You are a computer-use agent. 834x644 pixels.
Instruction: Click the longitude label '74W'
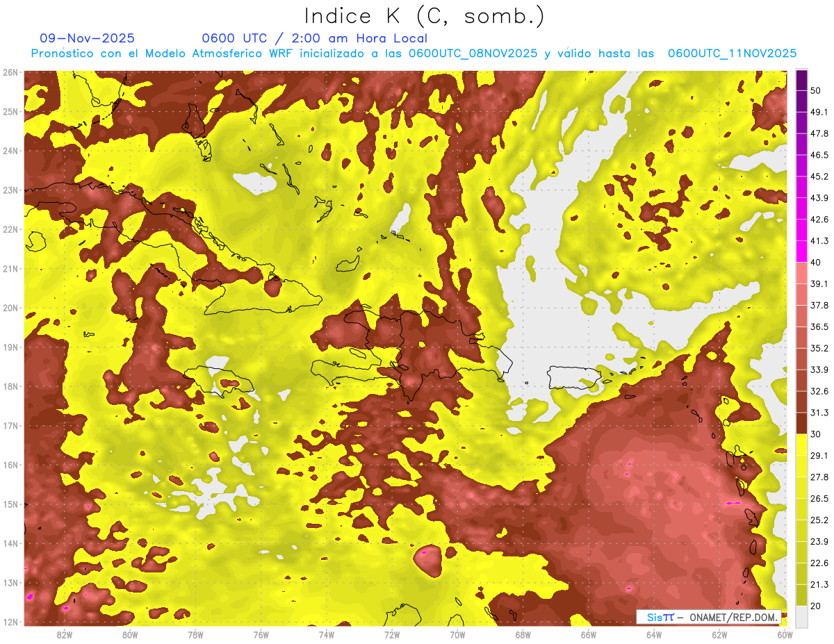coord(327,634)
